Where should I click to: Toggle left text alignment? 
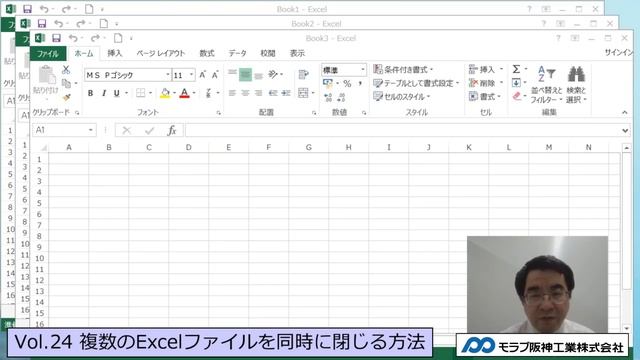[232, 93]
